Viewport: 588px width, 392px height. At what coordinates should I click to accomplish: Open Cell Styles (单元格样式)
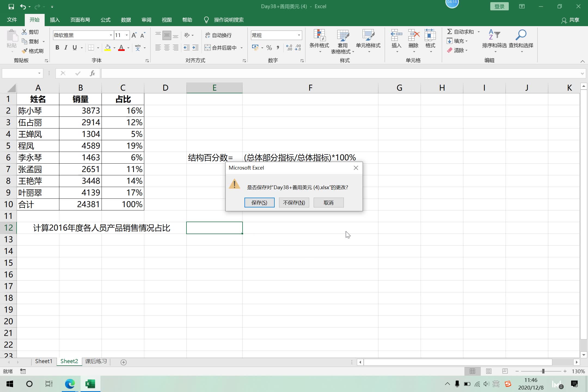(368, 41)
